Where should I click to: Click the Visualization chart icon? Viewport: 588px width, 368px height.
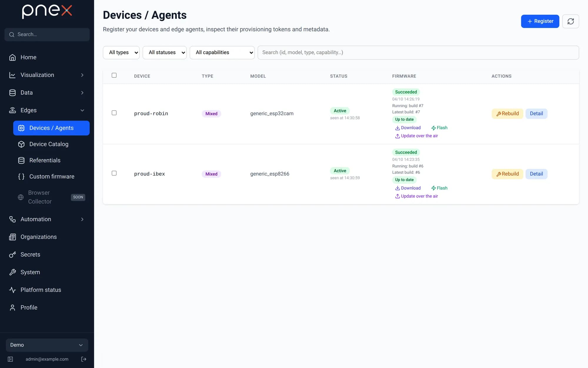point(12,75)
